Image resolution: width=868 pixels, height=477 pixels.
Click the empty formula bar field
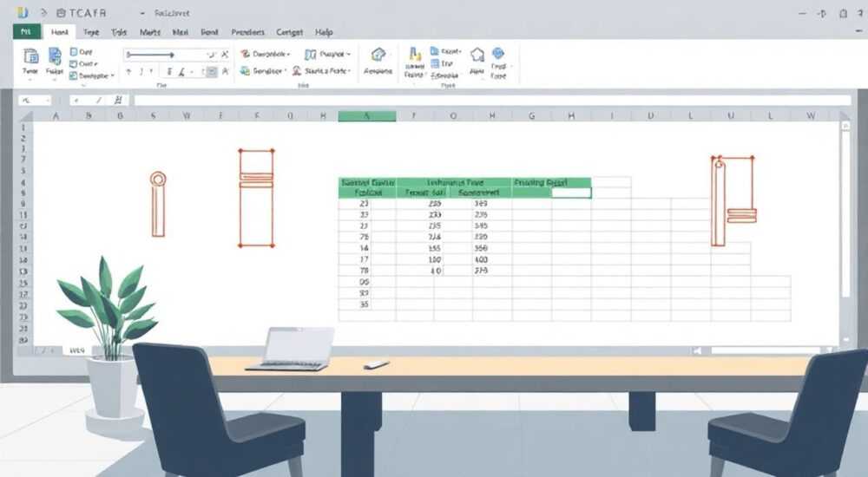click(x=492, y=100)
